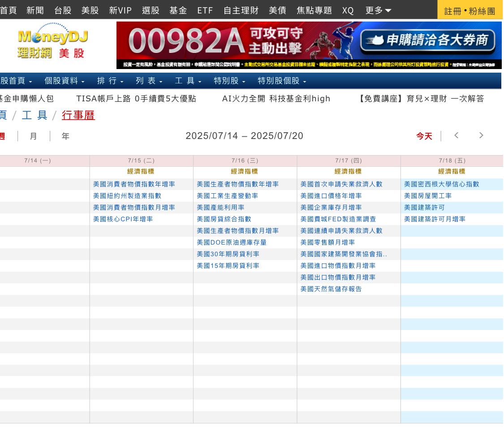
Task: Expand the 工具 dropdown menu
Action: click(188, 81)
